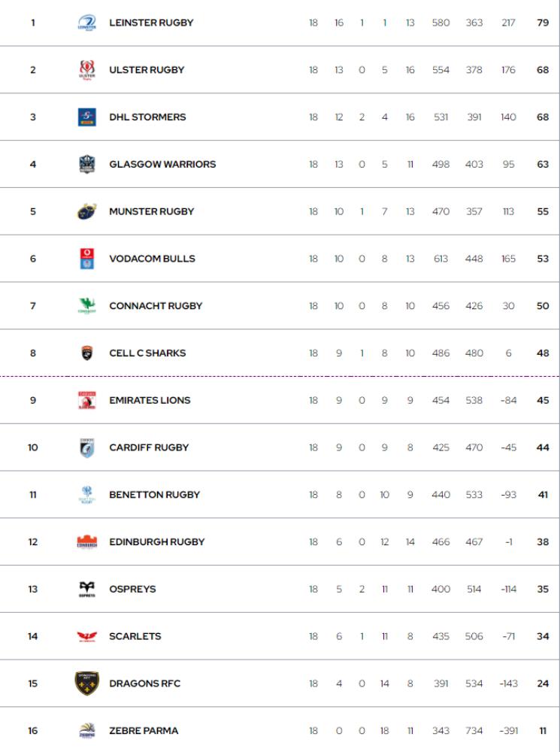Viewport: 560px width, 752px height.
Task: Click the position number 8 cell
Action: pos(33,353)
